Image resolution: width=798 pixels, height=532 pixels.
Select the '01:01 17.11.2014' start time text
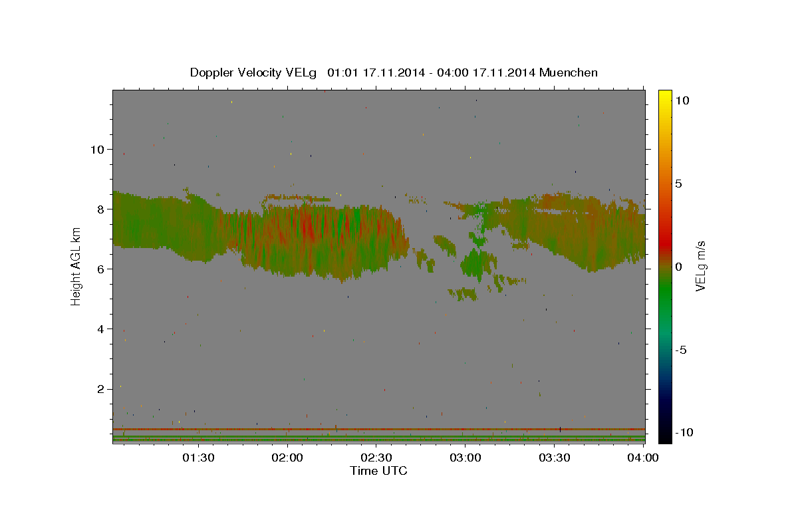(374, 72)
